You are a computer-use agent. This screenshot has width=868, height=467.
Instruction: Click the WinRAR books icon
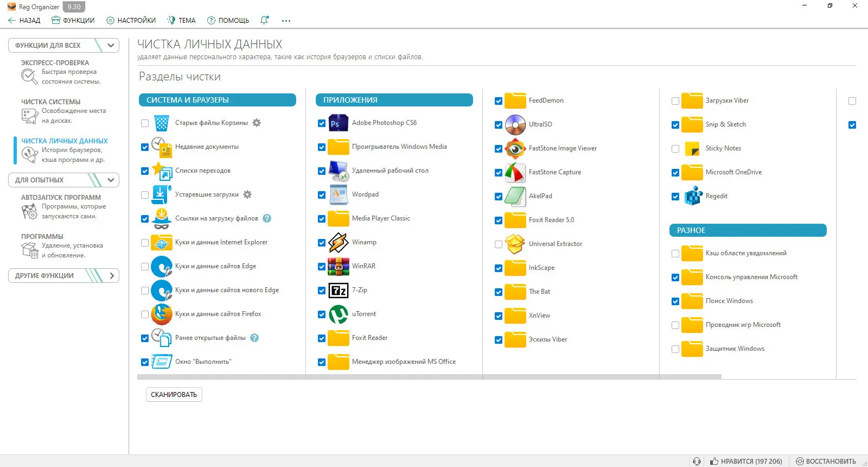point(339,267)
